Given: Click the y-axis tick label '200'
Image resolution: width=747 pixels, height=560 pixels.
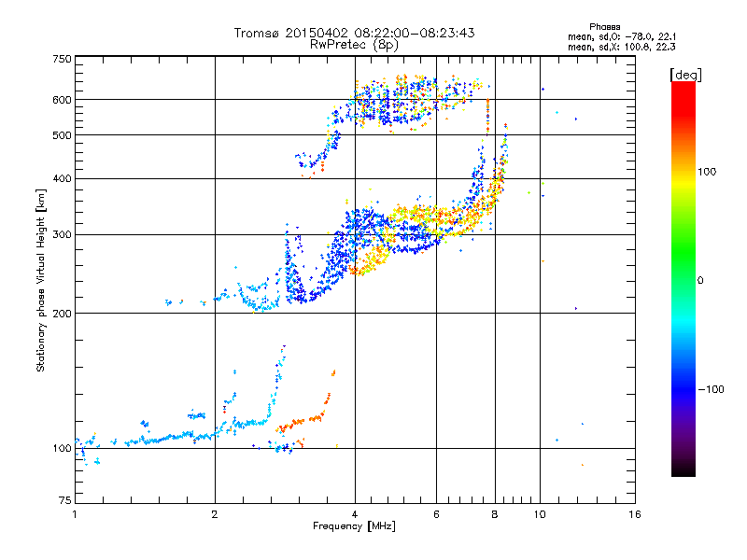Looking at the screenshot, I should [x=62, y=314].
